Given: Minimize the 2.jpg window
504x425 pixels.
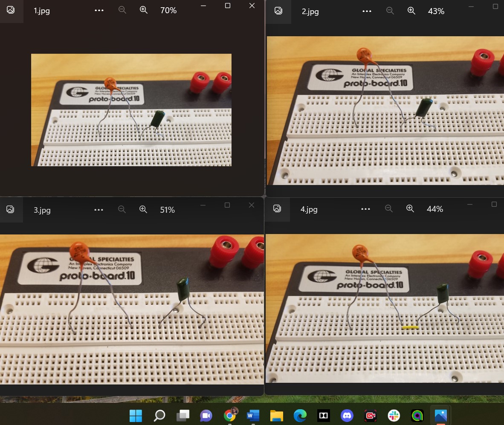Looking at the screenshot, I should [471, 6].
